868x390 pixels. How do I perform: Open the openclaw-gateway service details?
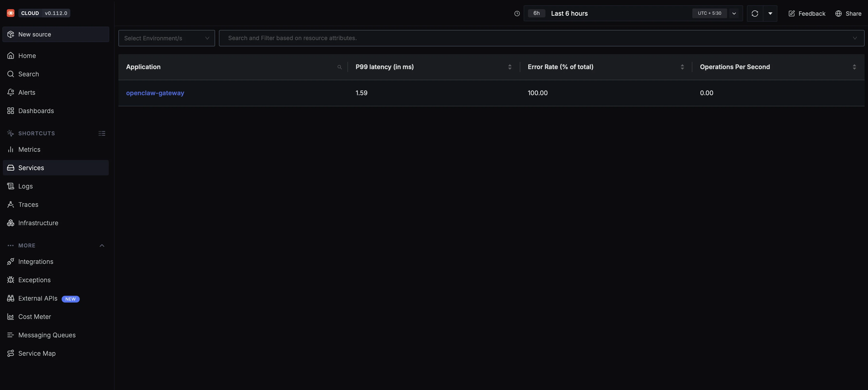tap(155, 93)
